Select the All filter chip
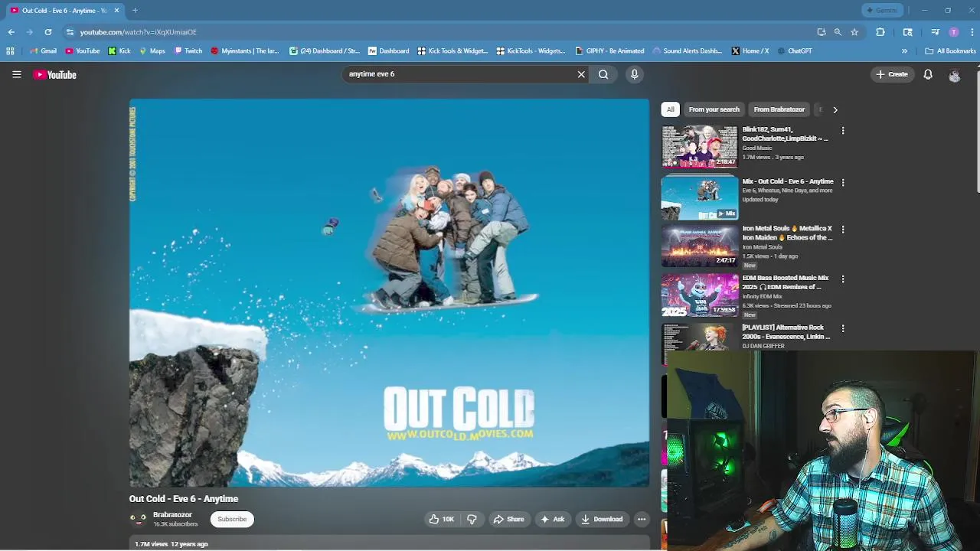 tap(670, 109)
